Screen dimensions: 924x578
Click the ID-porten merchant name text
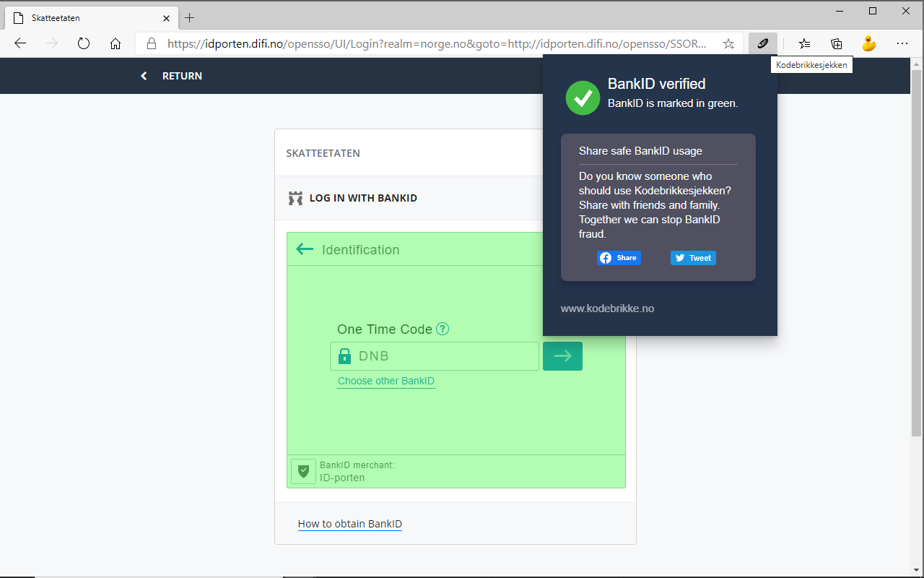(x=342, y=478)
